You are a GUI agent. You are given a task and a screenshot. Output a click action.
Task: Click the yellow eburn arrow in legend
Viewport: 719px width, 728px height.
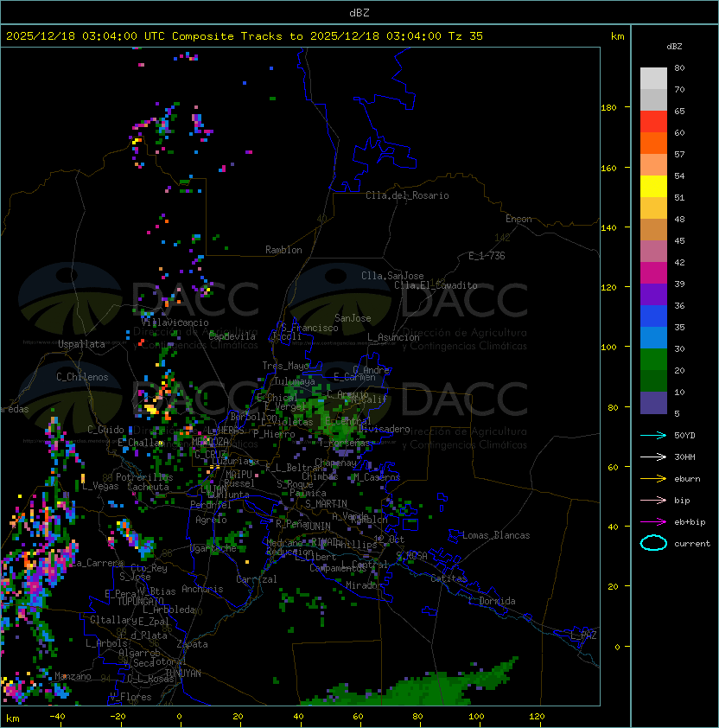[x=653, y=479]
